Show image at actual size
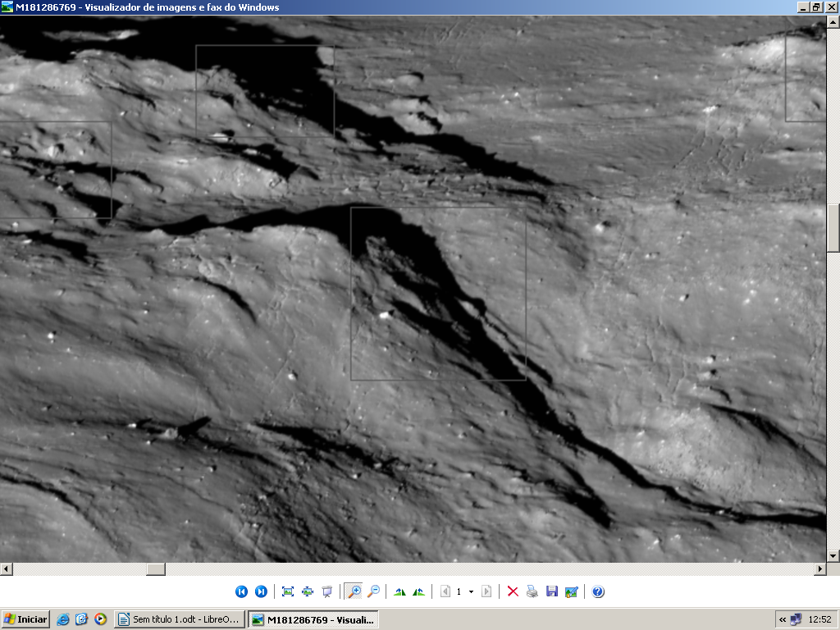 click(308, 591)
